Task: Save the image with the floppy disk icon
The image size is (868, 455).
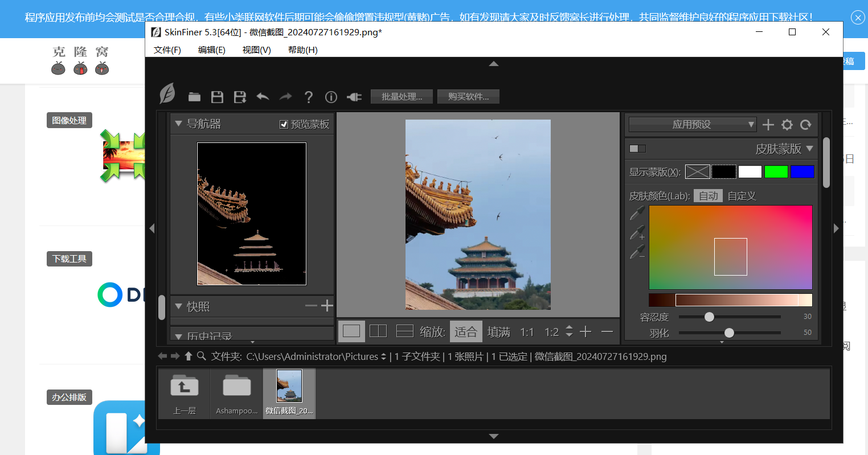Action: tap(217, 97)
